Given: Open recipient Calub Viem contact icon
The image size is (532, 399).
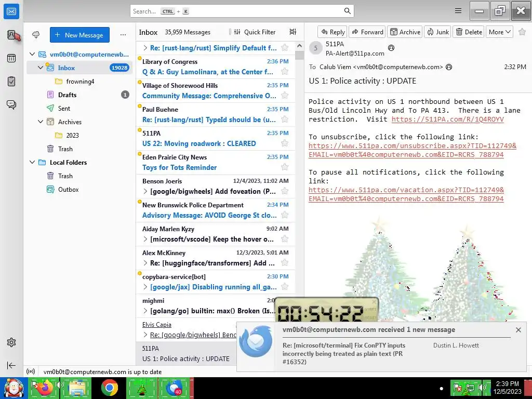Looking at the screenshot, I should tap(448, 67).
